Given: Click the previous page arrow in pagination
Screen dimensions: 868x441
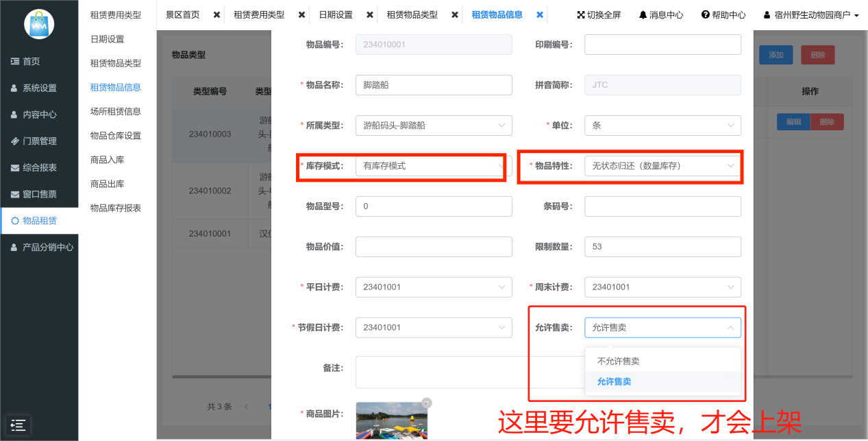Looking at the screenshot, I should [x=246, y=406].
